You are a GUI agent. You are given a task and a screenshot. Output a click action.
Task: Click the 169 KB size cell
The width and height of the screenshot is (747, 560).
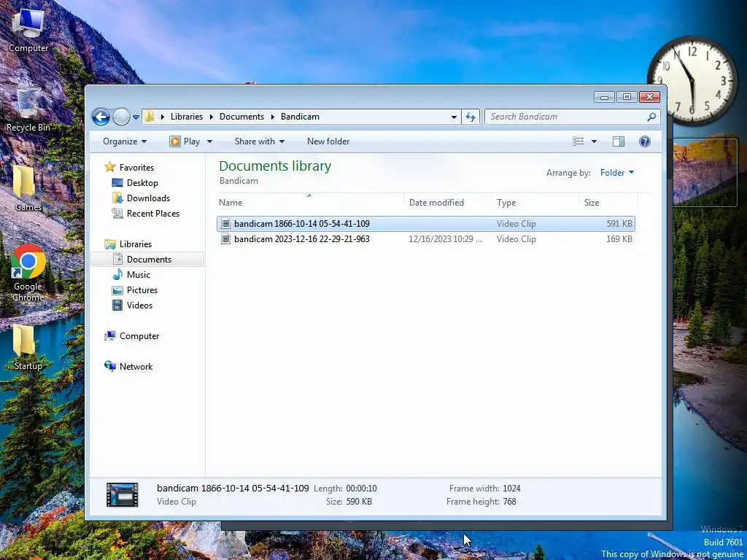[x=619, y=239]
